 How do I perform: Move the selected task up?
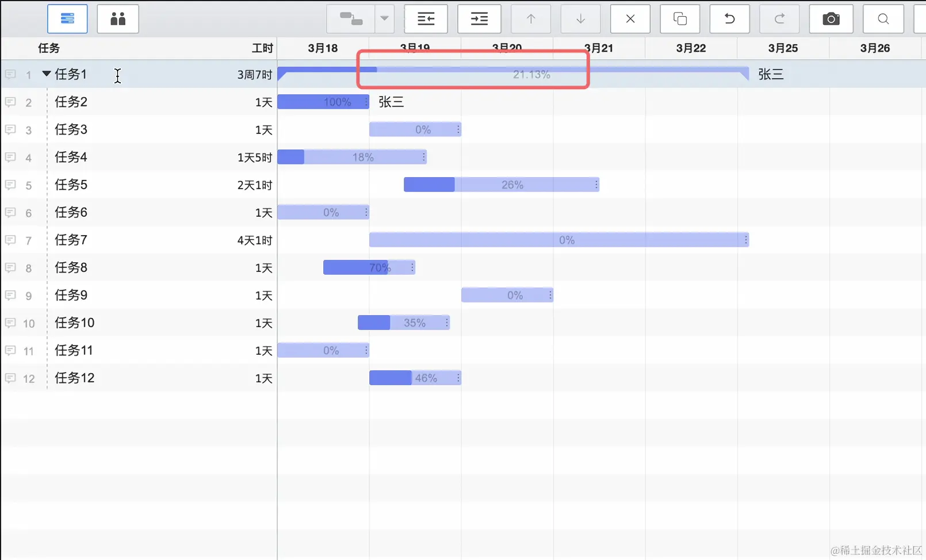tap(531, 19)
